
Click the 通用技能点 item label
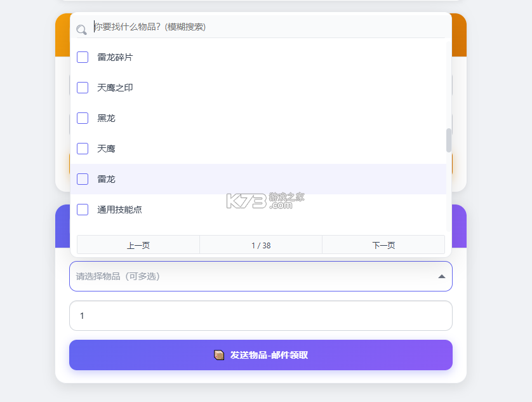pyautogui.click(x=119, y=210)
